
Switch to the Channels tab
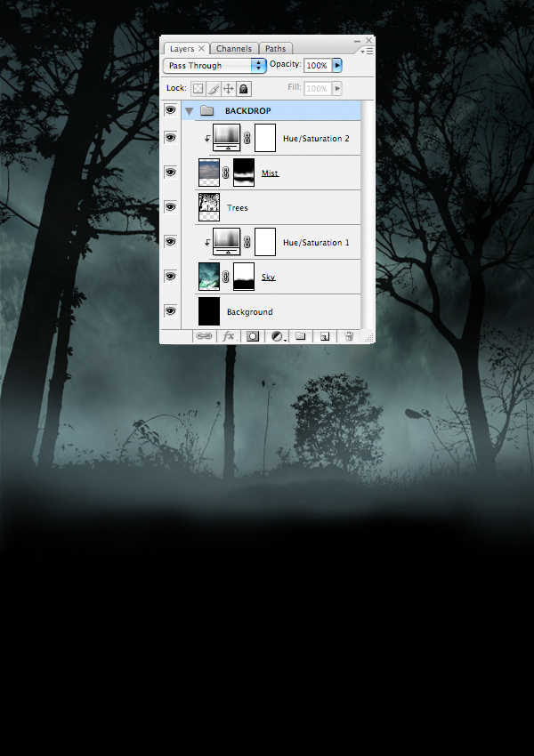pos(234,49)
